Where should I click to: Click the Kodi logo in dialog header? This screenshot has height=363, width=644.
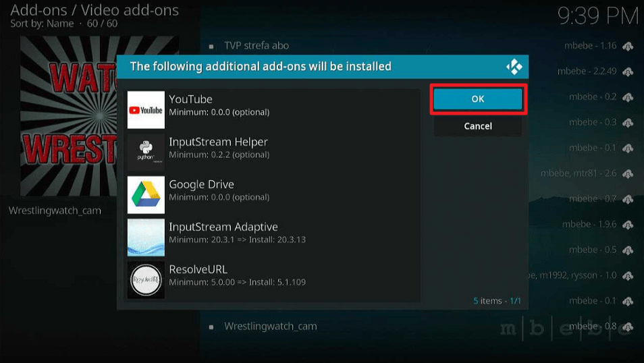click(x=514, y=67)
